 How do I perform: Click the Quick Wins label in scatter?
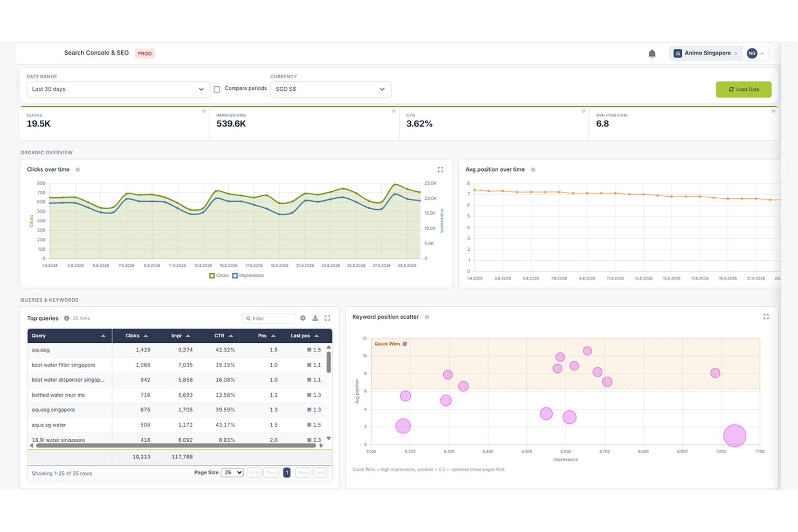click(390, 344)
